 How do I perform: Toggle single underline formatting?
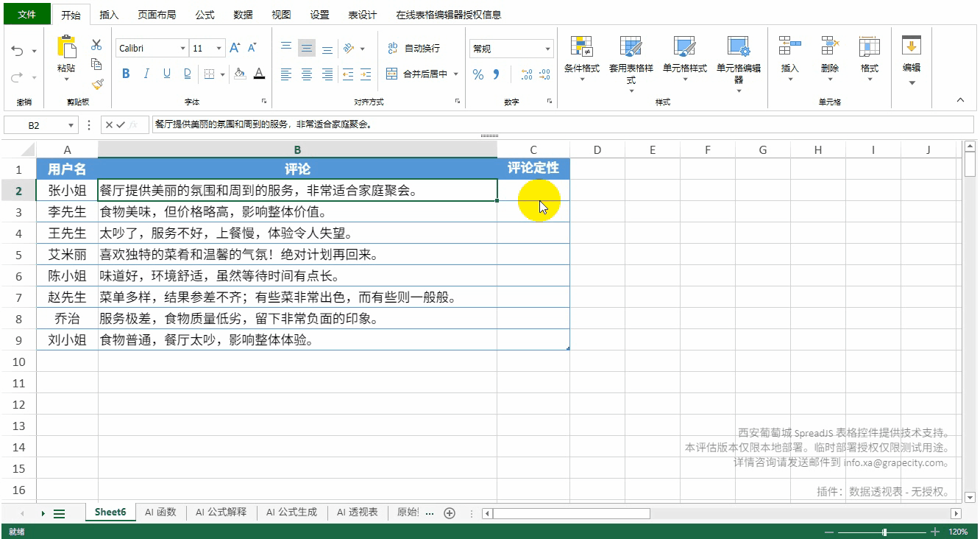coord(167,74)
